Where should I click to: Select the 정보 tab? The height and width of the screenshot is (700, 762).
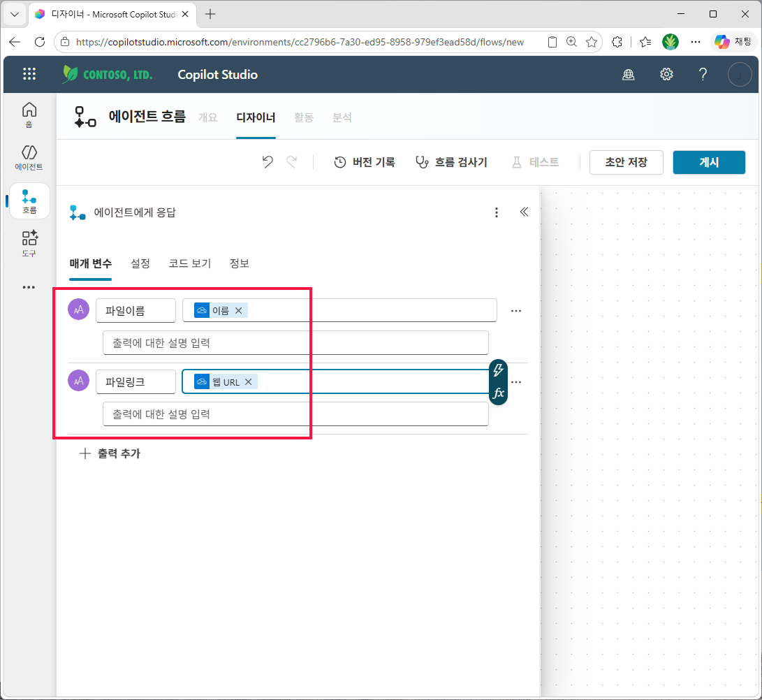239,263
